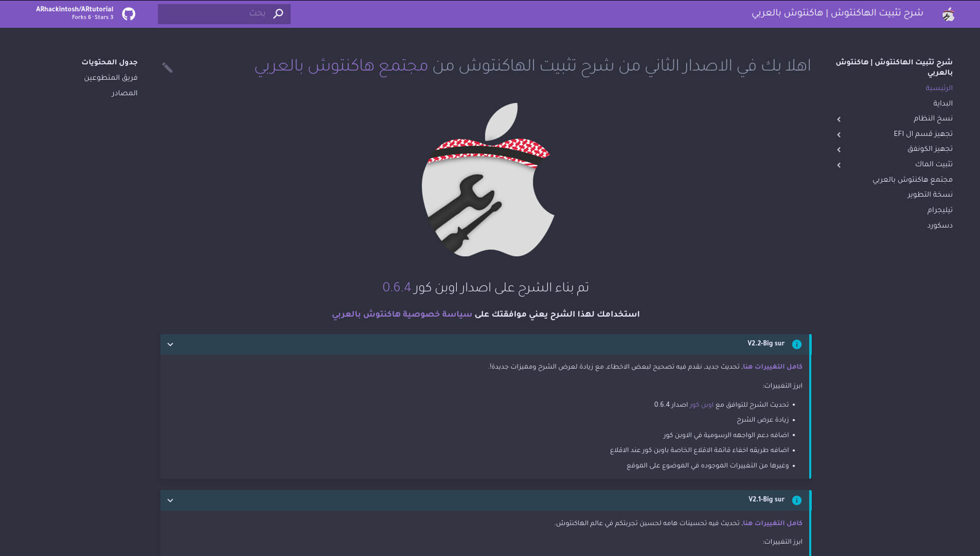The image size is (980, 556).
Task: Open the تيليجرام sidebar link
Action: 939,210
